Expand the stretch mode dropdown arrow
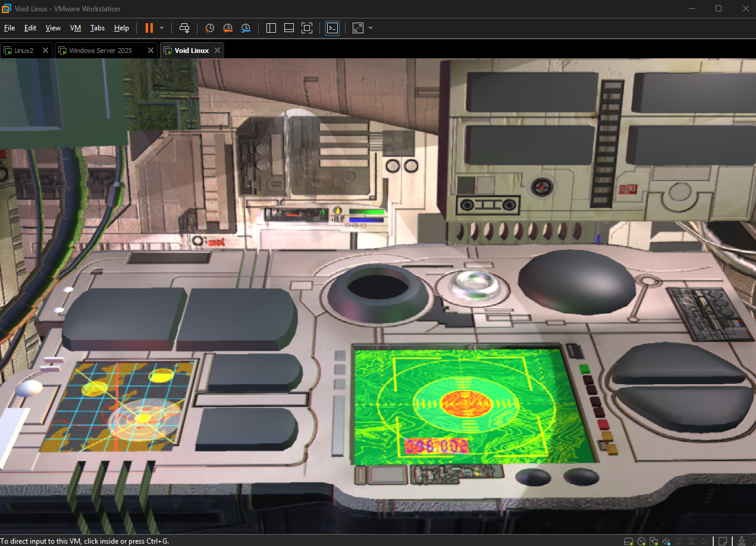756x546 pixels. pos(371,28)
